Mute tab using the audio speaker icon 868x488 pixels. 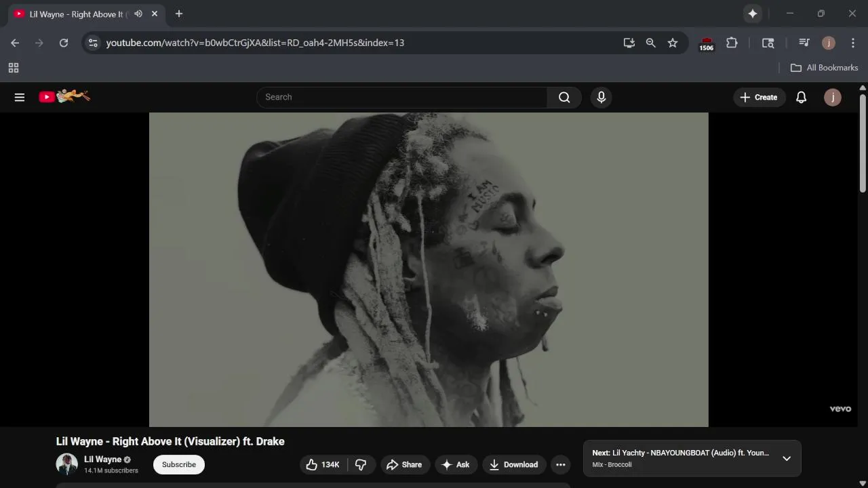click(138, 14)
